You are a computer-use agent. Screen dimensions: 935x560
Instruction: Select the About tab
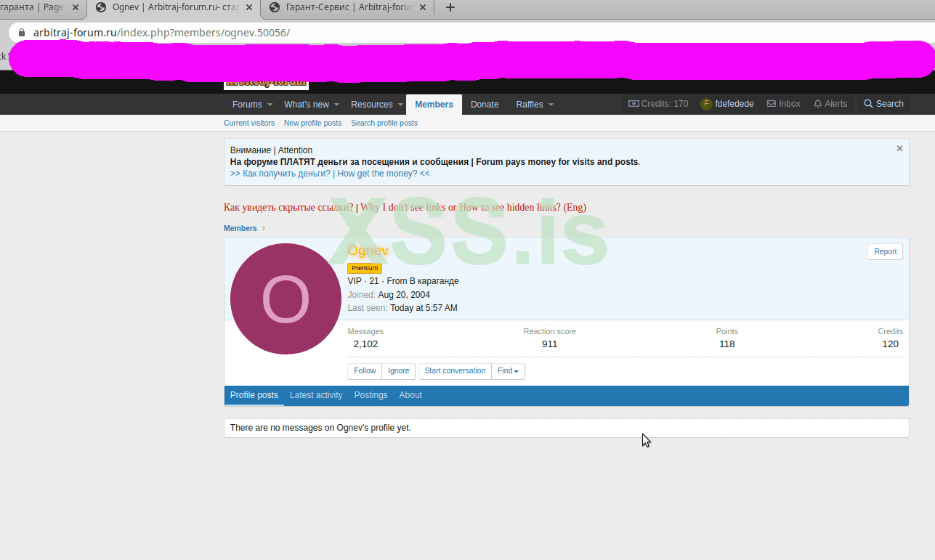click(x=410, y=395)
